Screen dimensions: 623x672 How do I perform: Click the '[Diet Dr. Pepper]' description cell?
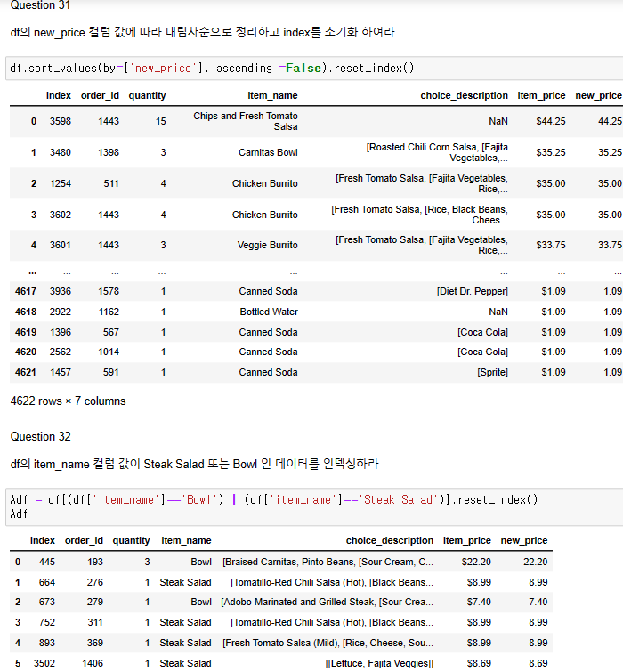pyautogui.click(x=473, y=291)
